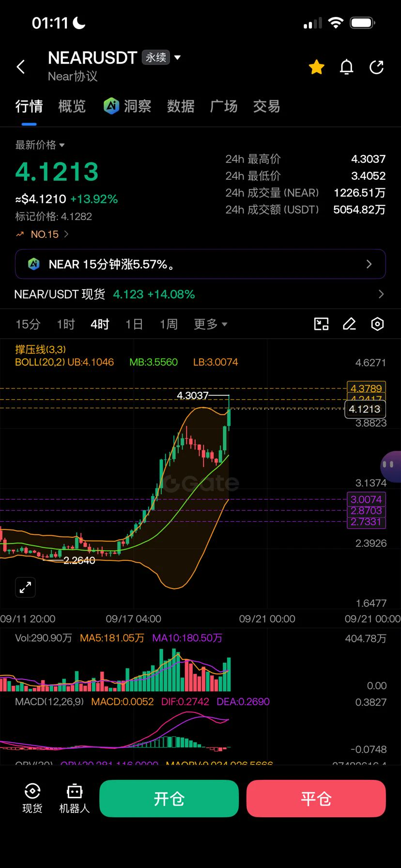Select the 15分 timeframe
Image resolution: width=401 pixels, height=868 pixels.
coord(28,324)
